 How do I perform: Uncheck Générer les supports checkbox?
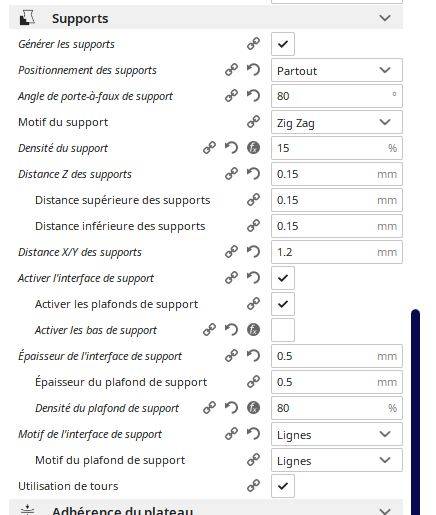[283, 44]
